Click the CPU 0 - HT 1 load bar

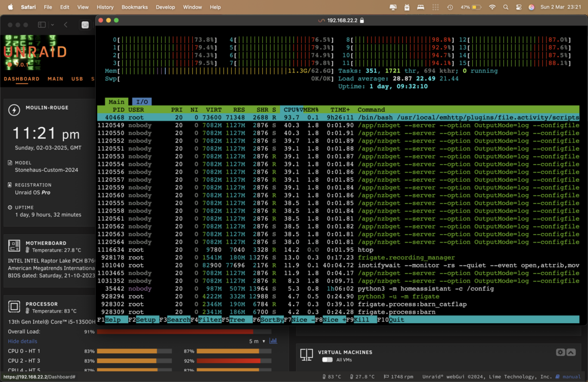134,351
